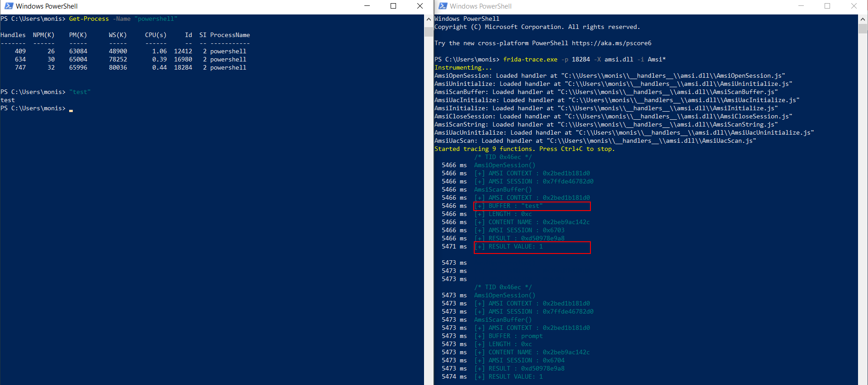Click the frida-trace.exe command text

point(530,59)
